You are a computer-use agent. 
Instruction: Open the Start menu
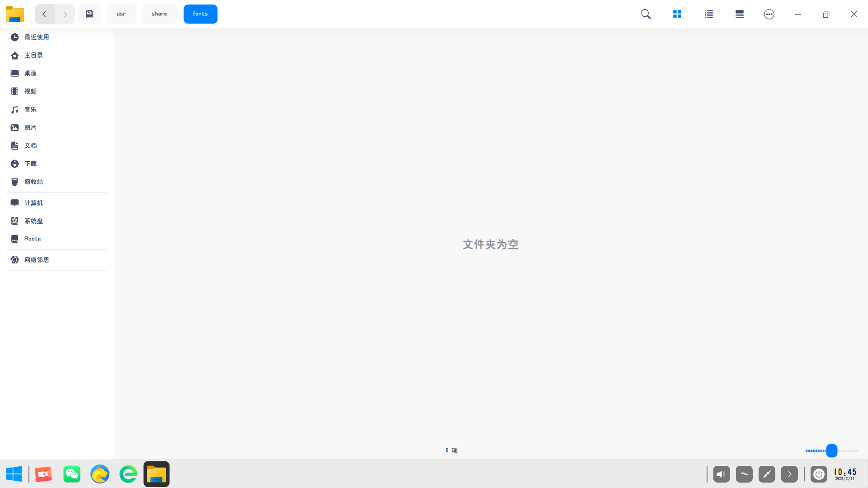[14, 474]
